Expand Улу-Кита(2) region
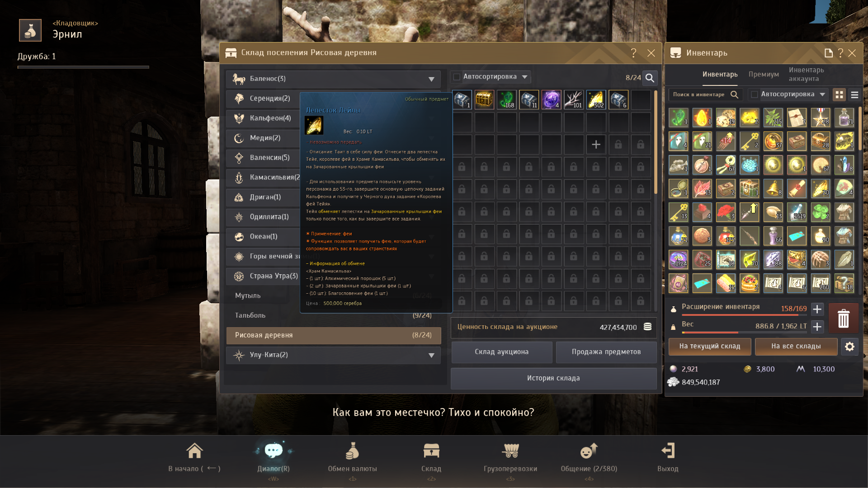This screenshot has width=868, height=488. 333,355
